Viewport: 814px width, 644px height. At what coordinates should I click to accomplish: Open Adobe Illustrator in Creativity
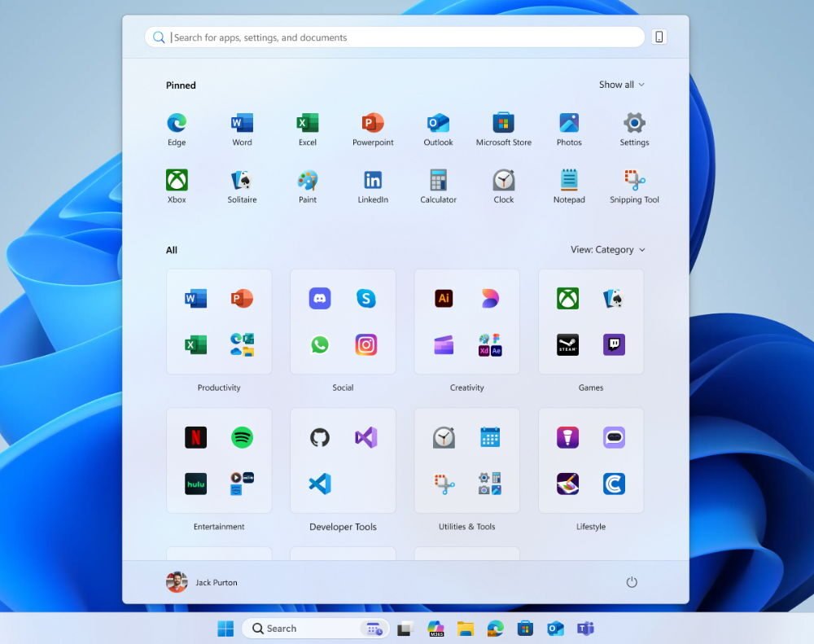click(444, 298)
